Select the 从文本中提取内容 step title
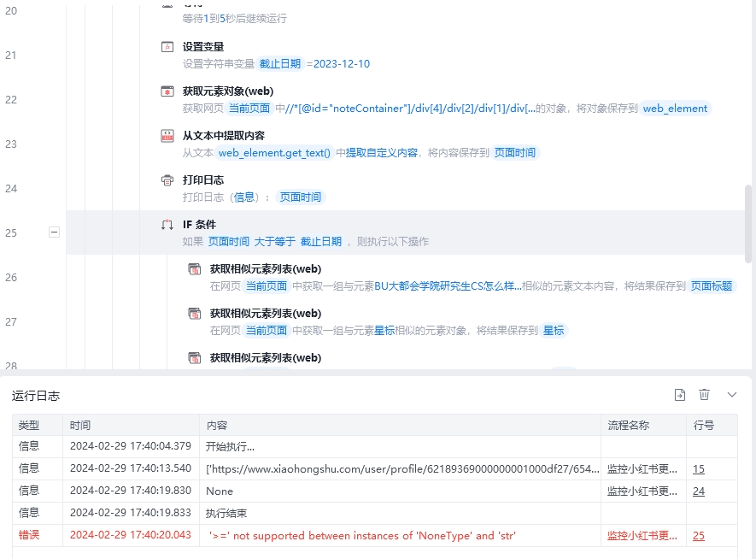Image resolution: width=756 pixels, height=559 pixels. pyautogui.click(x=224, y=136)
